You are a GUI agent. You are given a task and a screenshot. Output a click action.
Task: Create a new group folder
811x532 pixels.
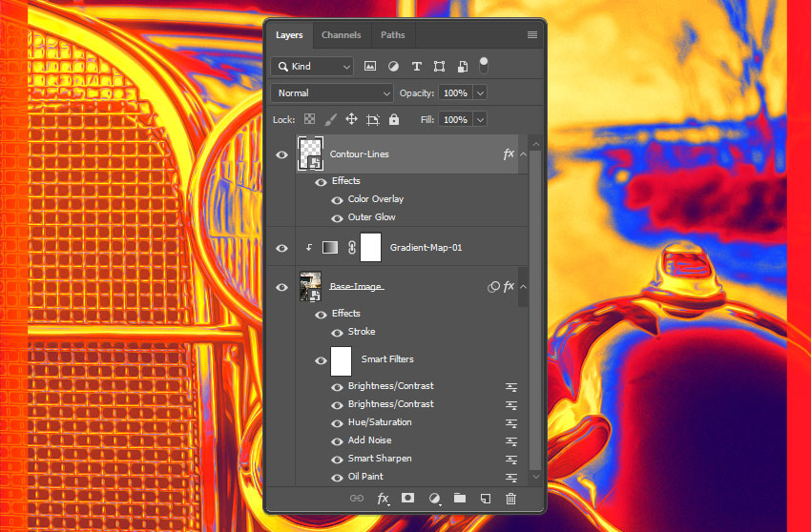point(460,498)
